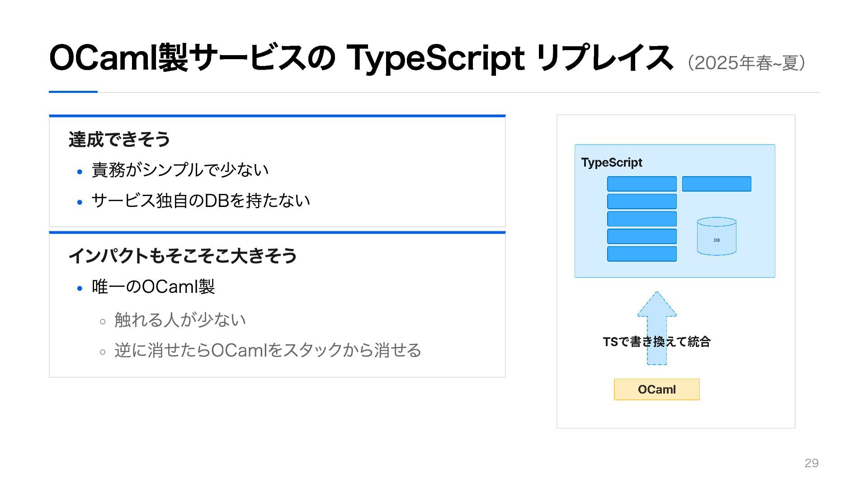Click the sub-bullet 触れる人が少ない
Image resolution: width=868 pixels, height=488 pixels.
180,319
